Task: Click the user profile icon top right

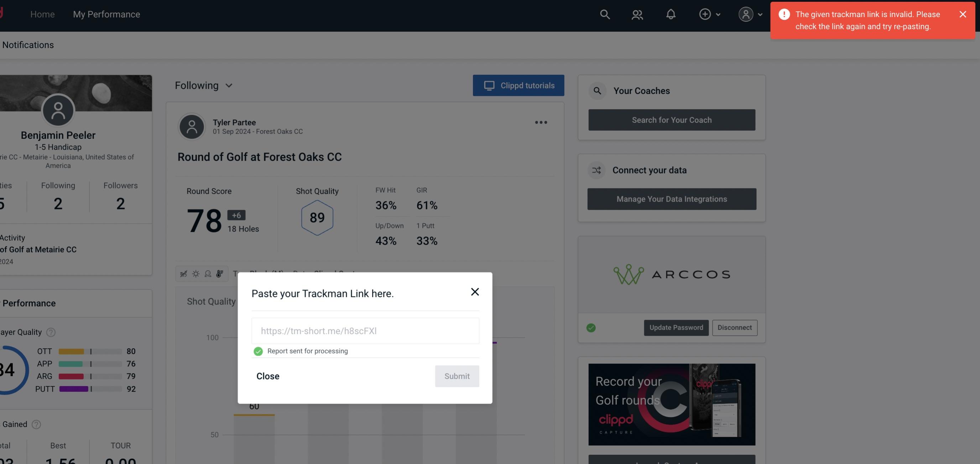Action: [x=745, y=14]
